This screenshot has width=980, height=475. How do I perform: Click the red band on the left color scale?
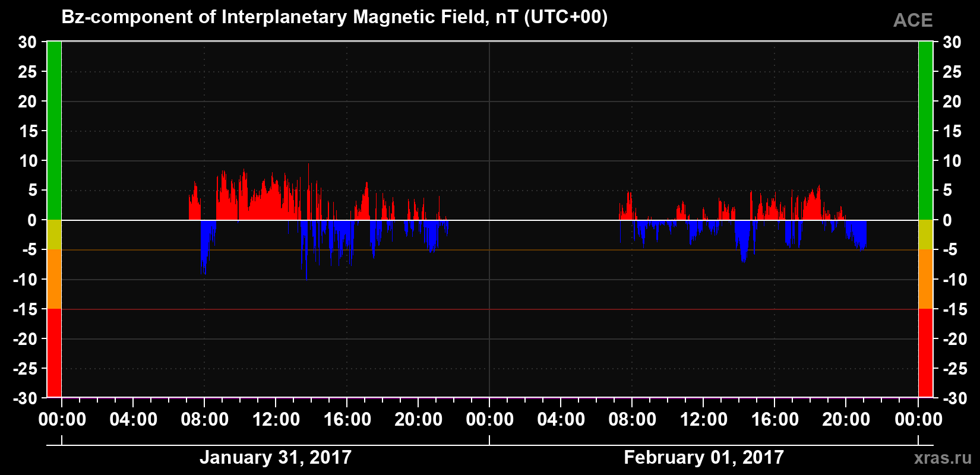pyautogui.click(x=54, y=353)
